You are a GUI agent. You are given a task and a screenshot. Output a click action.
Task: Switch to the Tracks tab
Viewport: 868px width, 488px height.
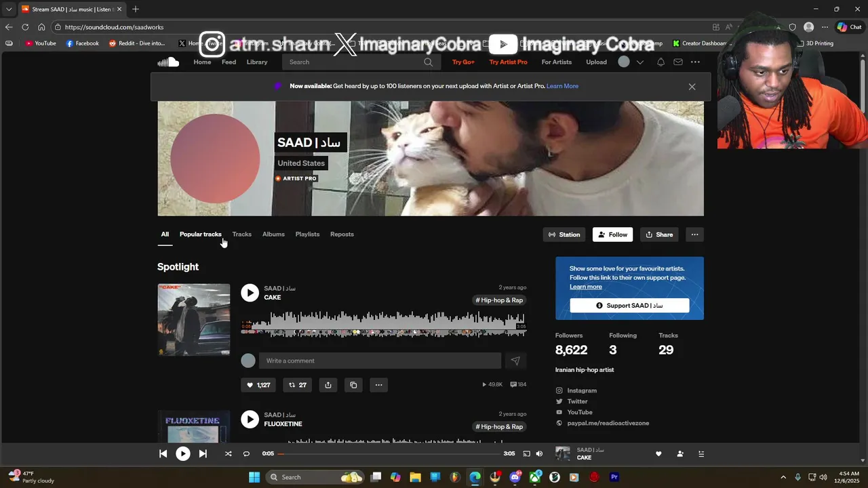tap(241, 235)
